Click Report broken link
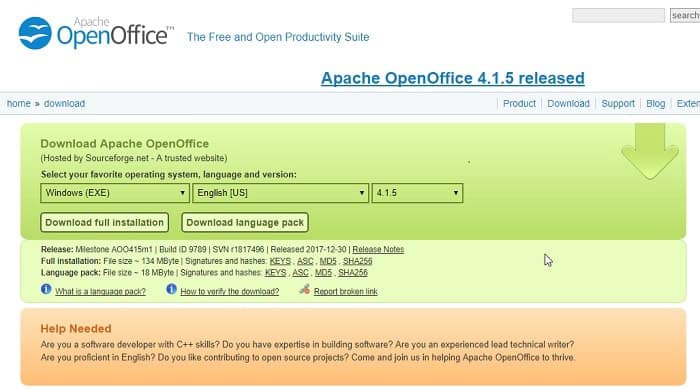Image resolution: width=700 pixels, height=389 pixels. [x=346, y=292]
